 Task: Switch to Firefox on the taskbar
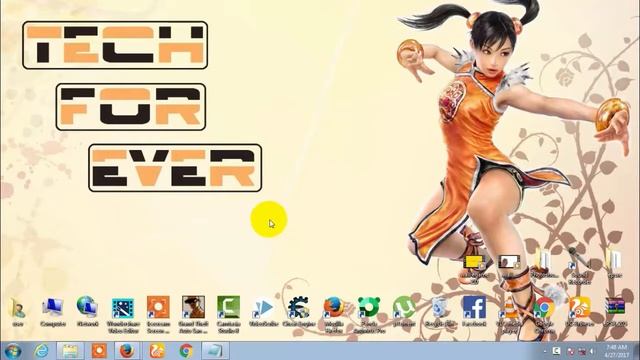pos(127,351)
